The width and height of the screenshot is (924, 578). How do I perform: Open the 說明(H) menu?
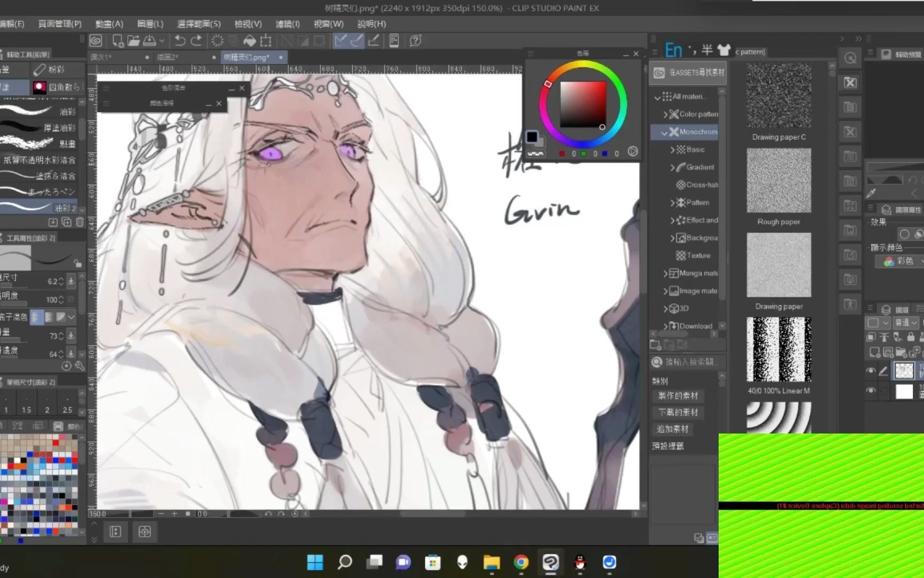tap(372, 24)
